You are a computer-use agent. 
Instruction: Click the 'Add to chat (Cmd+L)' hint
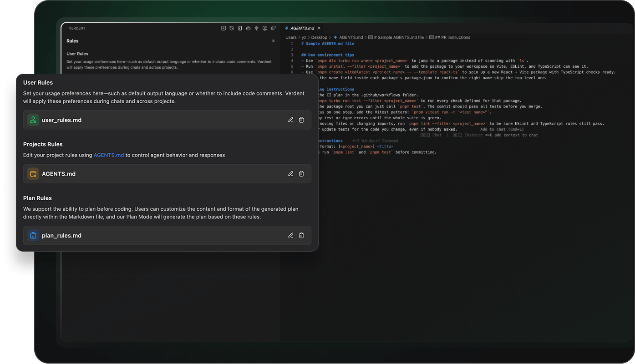502,129
